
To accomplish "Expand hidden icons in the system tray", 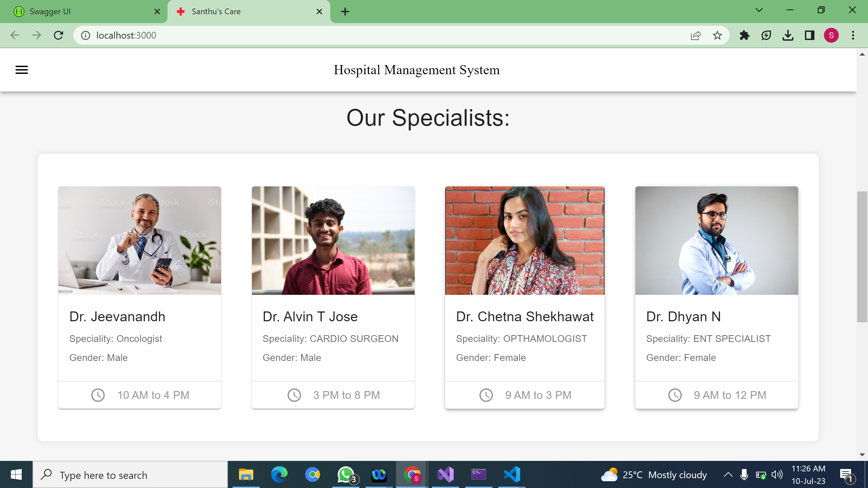I will [x=728, y=474].
